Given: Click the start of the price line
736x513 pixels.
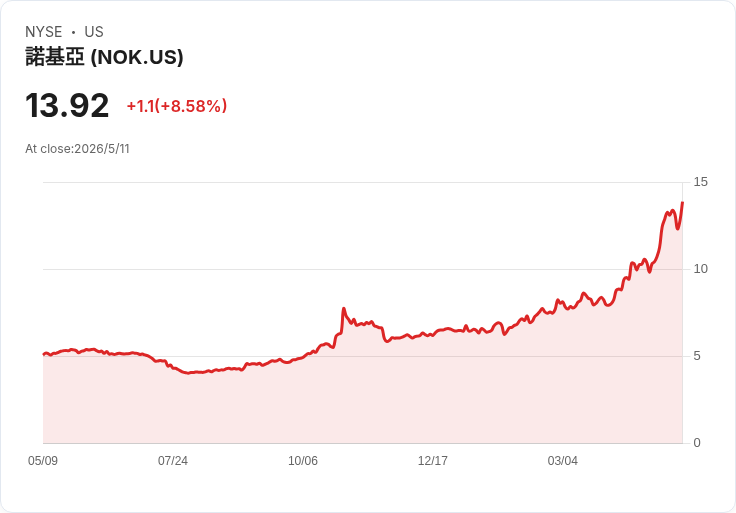Looking at the screenshot, I should [x=44, y=354].
